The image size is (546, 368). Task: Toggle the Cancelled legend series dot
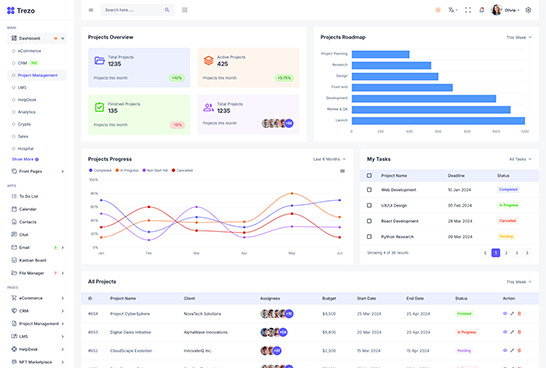pos(173,170)
